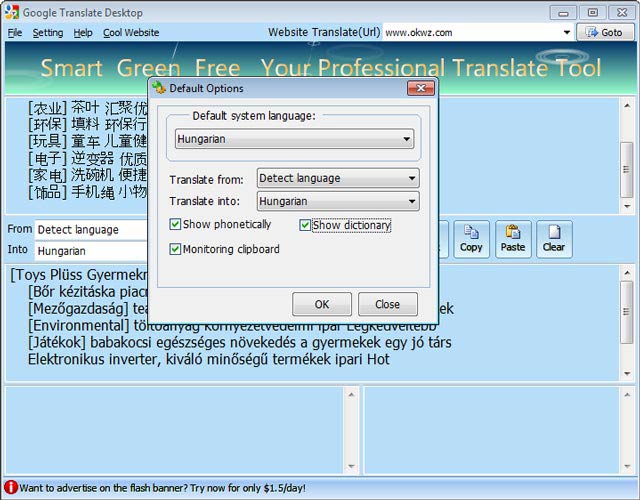Disable the Monitoring clipboard checkbox

[x=176, y=249]
